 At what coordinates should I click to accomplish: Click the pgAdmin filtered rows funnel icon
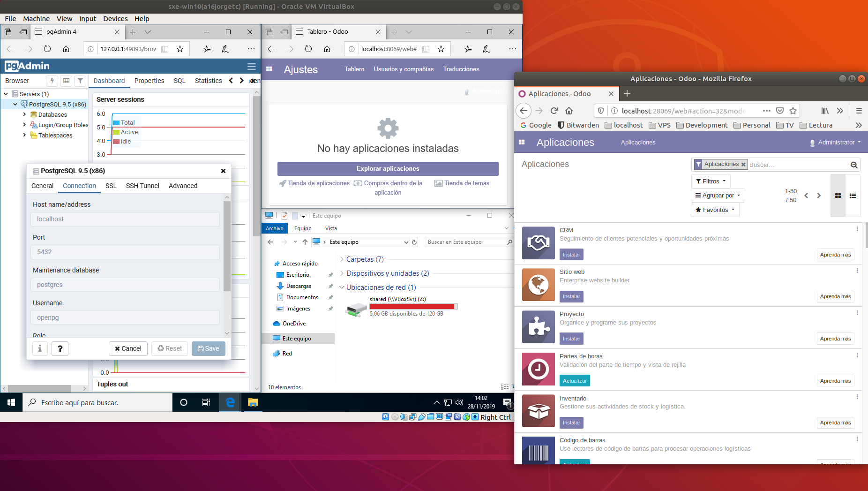tap(80, 81)
